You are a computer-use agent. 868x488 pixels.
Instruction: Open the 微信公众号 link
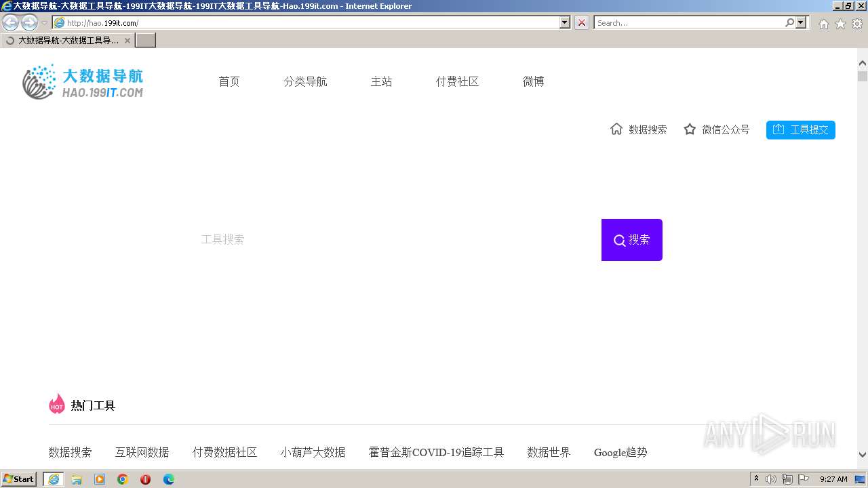click(x=726, y=129)
